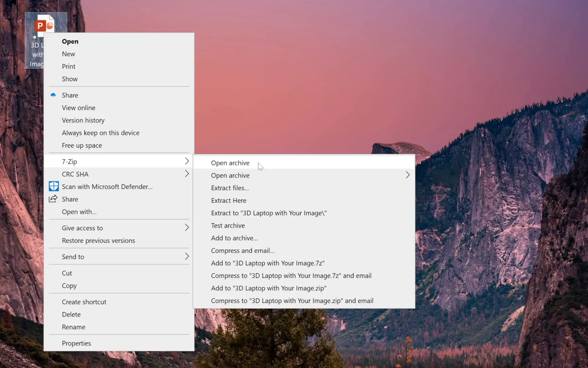Choose Cut from the context menu
This screenshot has width=588, height=368.
(119, 273)
